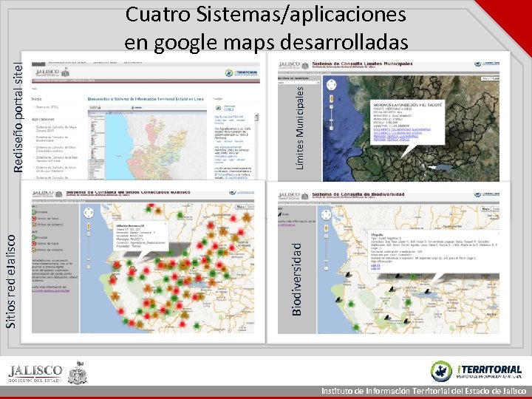Viewport: 532px width, 399px height.
Task: Open Acerca de SITEL link in the portal
Action: click(x=47, y=107)
